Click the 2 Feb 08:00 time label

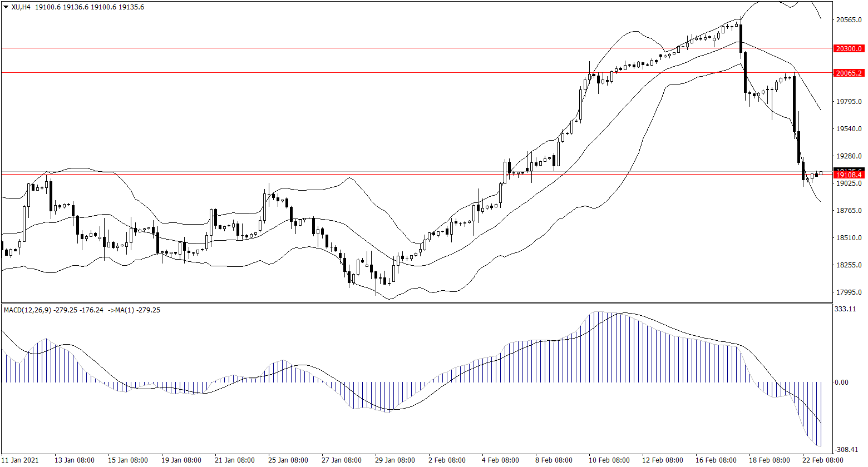(448, 460)
